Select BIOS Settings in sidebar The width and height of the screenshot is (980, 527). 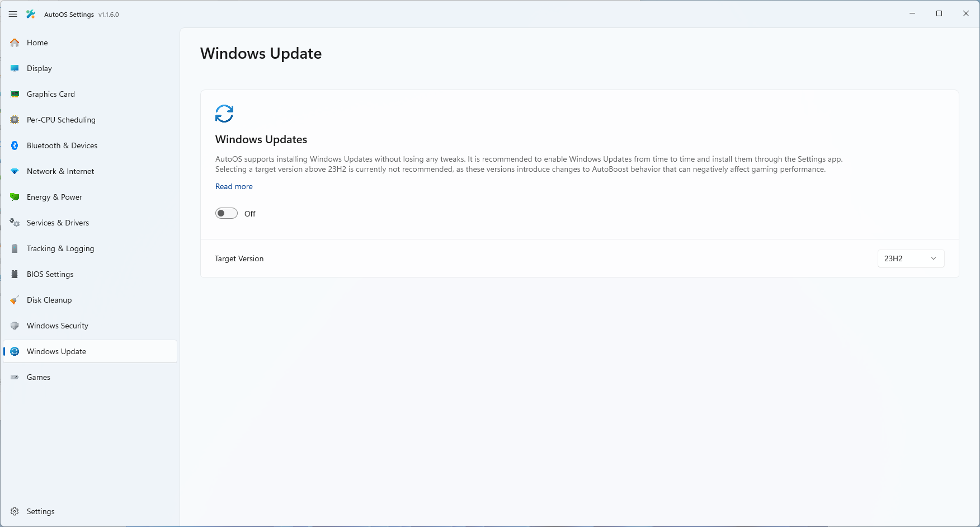coord(90,274)
